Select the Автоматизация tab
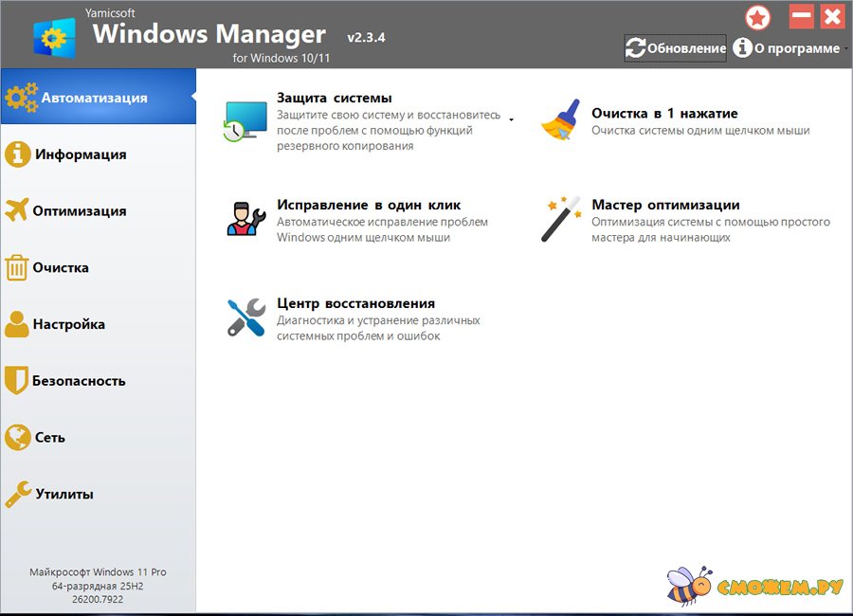853x616 pixels. (94, 98)
